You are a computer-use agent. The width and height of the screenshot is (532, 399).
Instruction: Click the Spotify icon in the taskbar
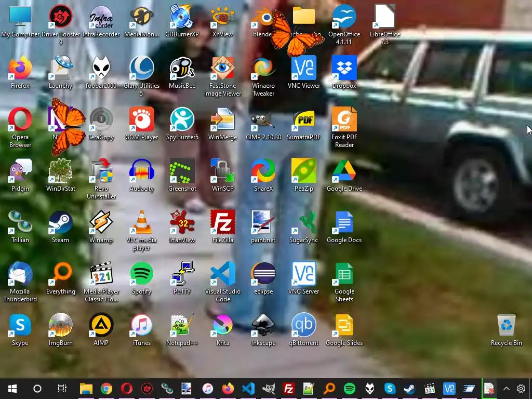click(349, 389)
